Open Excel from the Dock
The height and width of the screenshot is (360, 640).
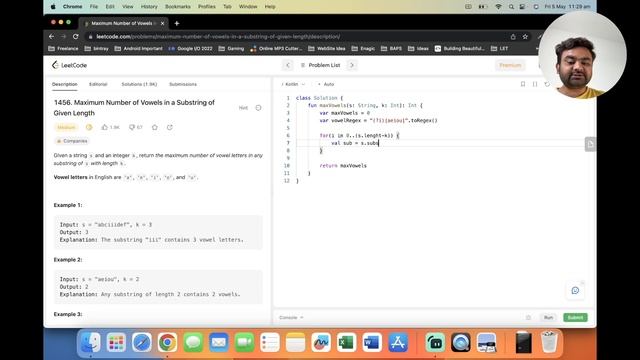pyautogui.click(x=347, y=342)
